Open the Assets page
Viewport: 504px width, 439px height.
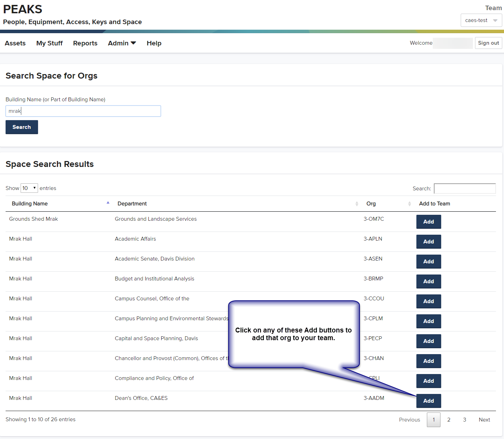point(15,43)
